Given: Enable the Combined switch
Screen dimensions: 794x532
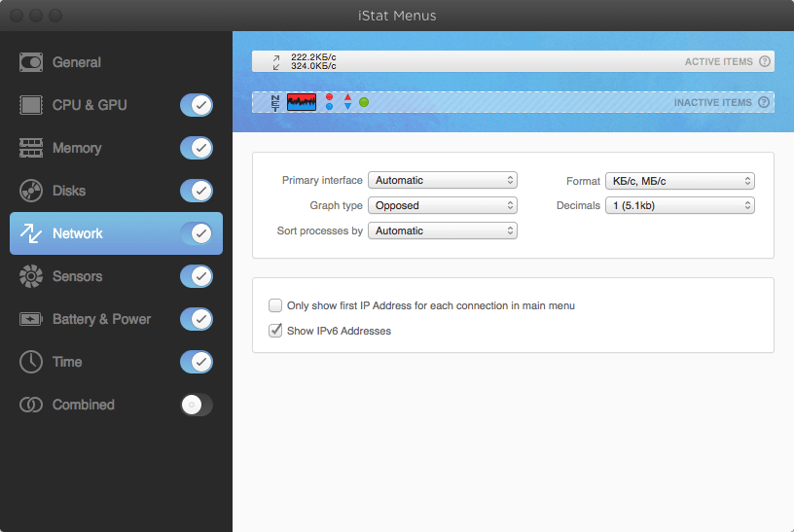Looking at the screenshot, I should coord(197,405).
